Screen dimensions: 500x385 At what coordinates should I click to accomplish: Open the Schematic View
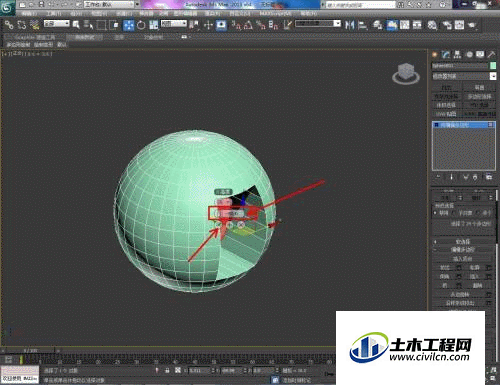pos(417,25)
